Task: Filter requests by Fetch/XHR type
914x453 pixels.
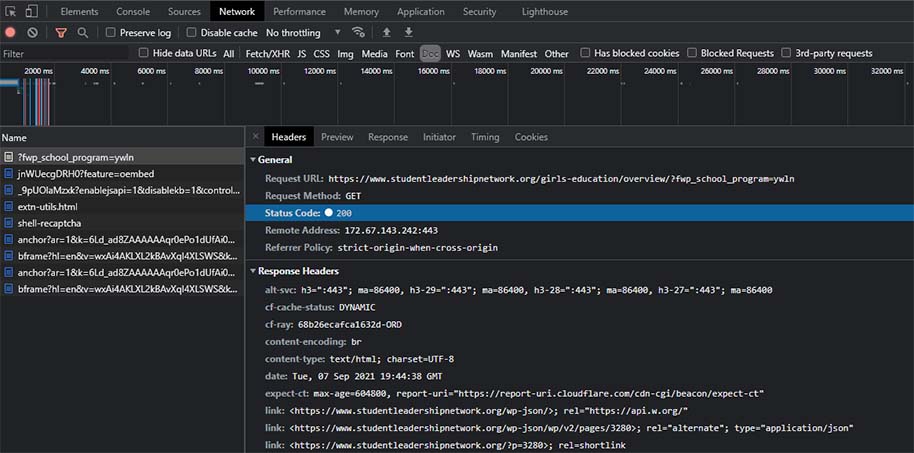Action: (268, 53)
